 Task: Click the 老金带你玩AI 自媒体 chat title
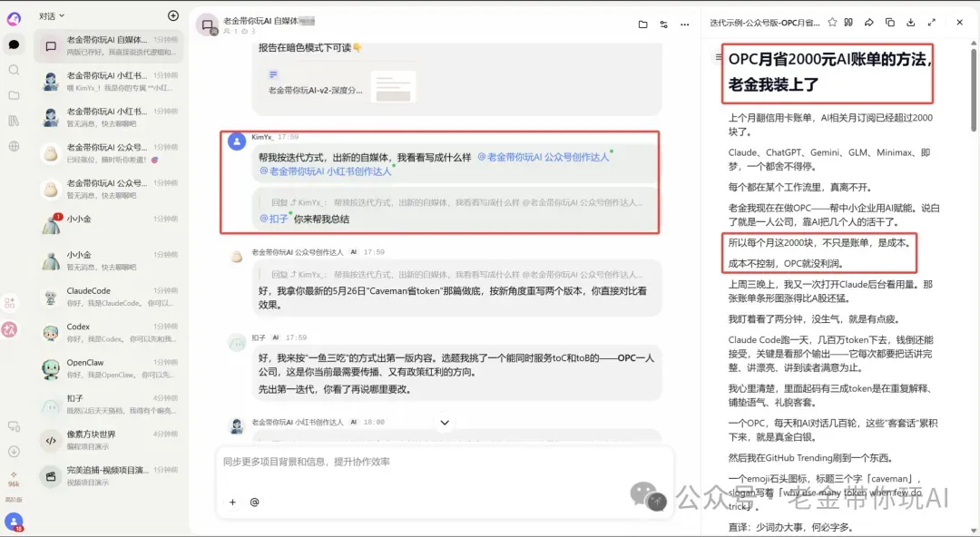click(269, 21)
